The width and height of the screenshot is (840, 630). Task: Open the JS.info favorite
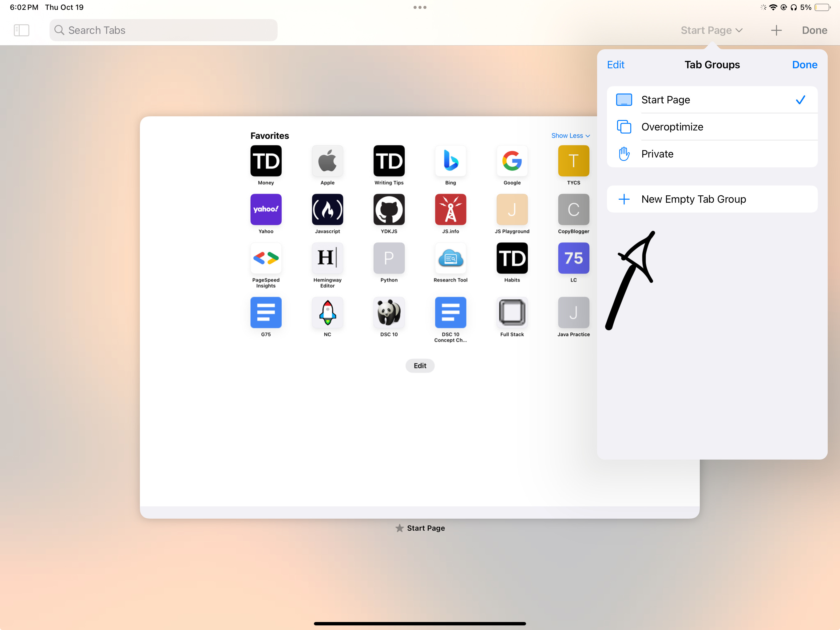(x=450, y=209)
